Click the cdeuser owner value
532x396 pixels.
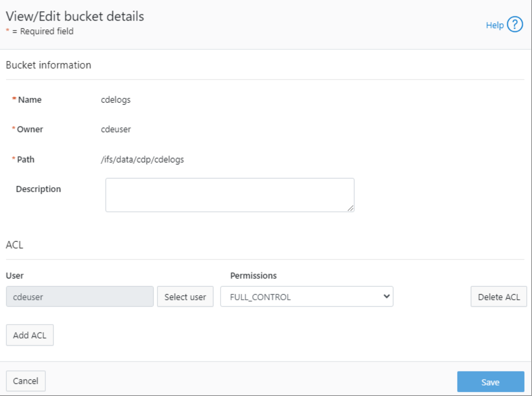[116, 129]
